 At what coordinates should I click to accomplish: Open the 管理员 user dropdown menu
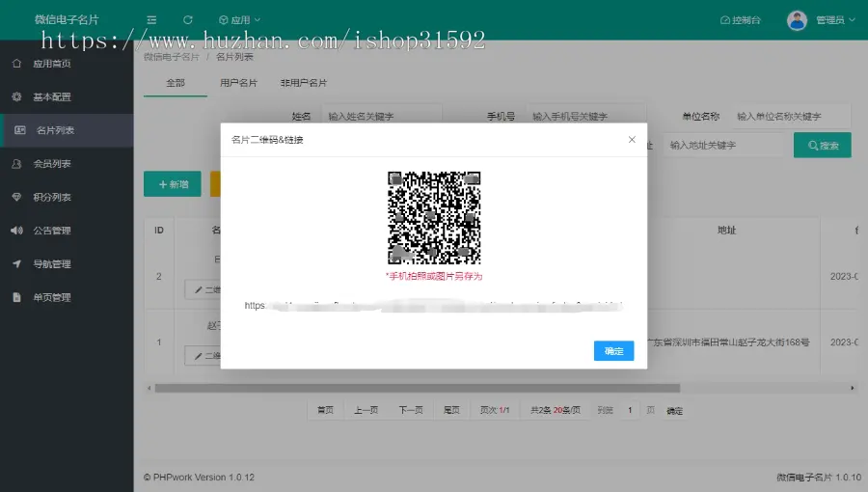click(x=834, y=19)
